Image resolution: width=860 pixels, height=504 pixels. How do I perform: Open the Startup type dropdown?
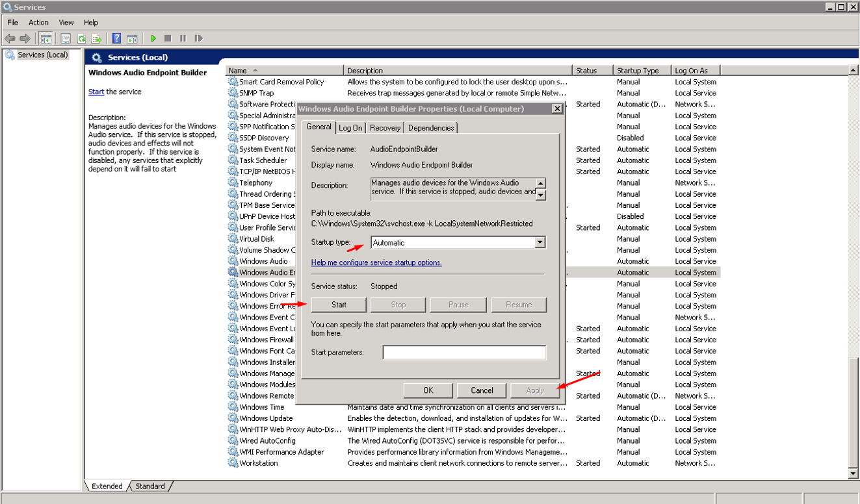pos(540,243)
